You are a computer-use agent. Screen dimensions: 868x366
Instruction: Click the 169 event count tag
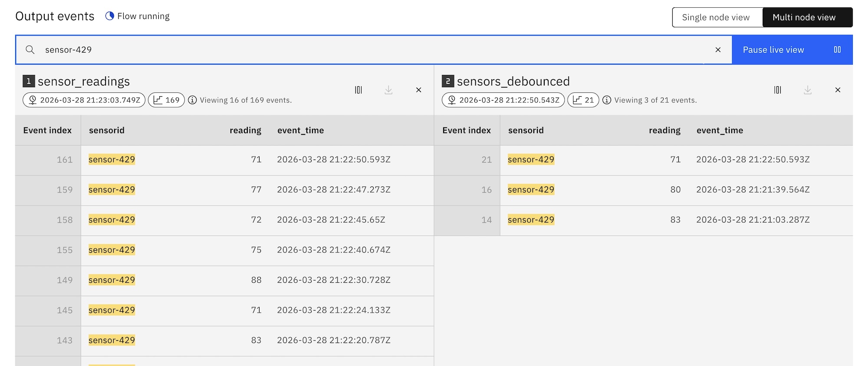pyautogui.click(x=166, y=100)
